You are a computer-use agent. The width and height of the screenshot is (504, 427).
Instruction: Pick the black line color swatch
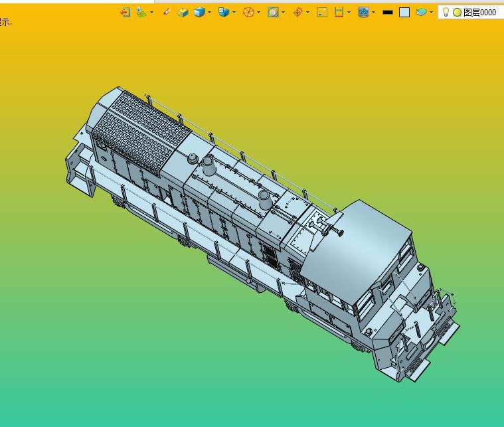point(388,12)
